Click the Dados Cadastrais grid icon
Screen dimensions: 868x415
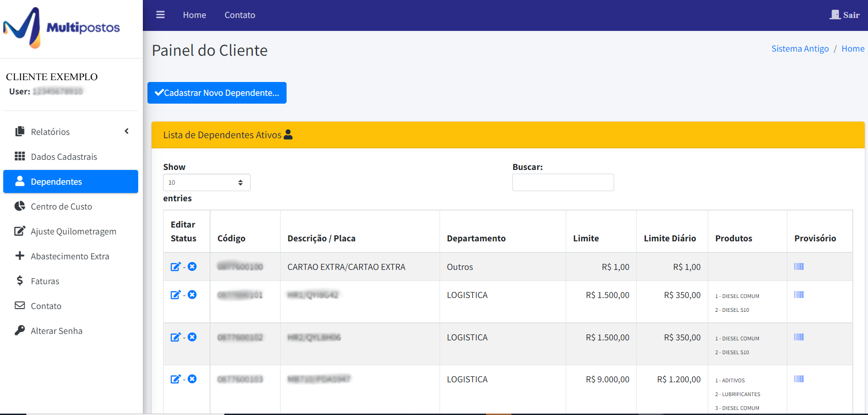[x=20, y=156]
